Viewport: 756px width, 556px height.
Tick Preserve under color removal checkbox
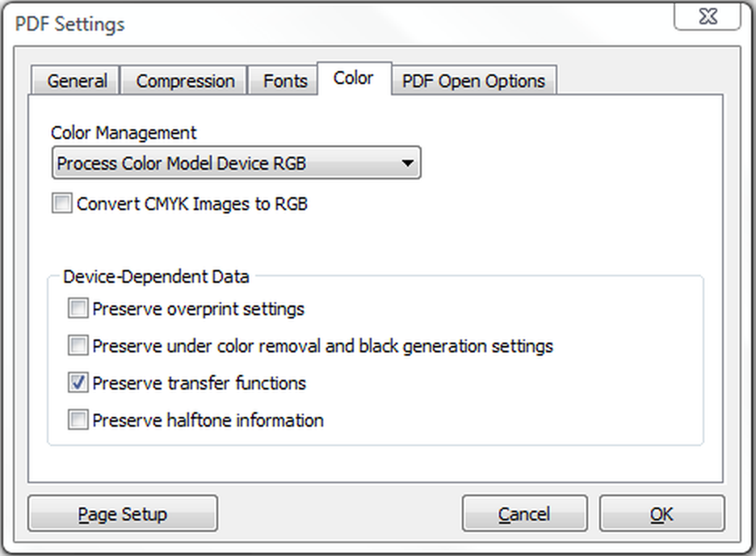pos(78,346)
